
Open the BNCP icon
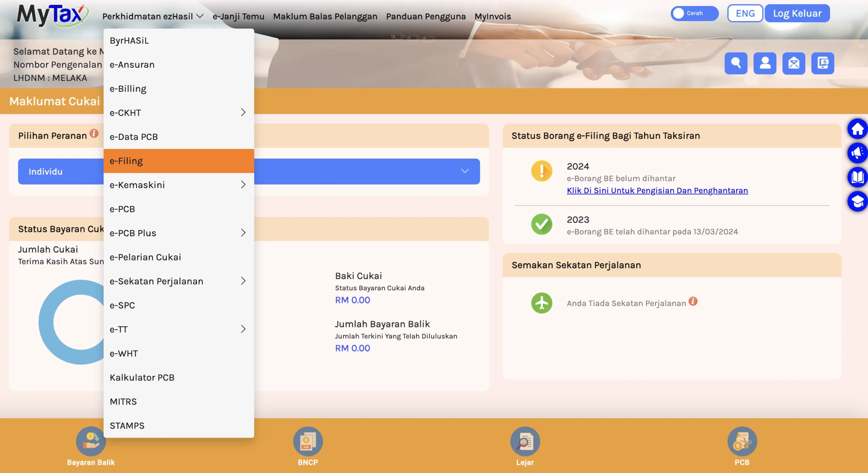point(308,441)
